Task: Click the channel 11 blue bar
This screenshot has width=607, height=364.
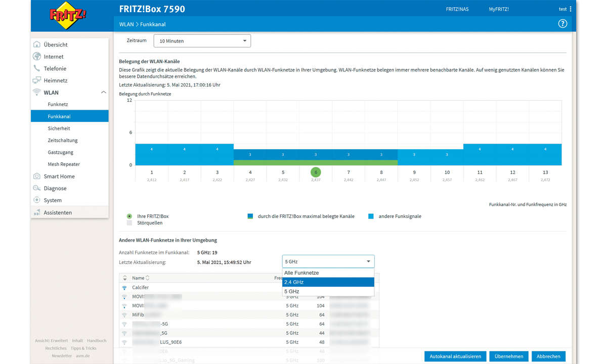Action: coord(480,155)
